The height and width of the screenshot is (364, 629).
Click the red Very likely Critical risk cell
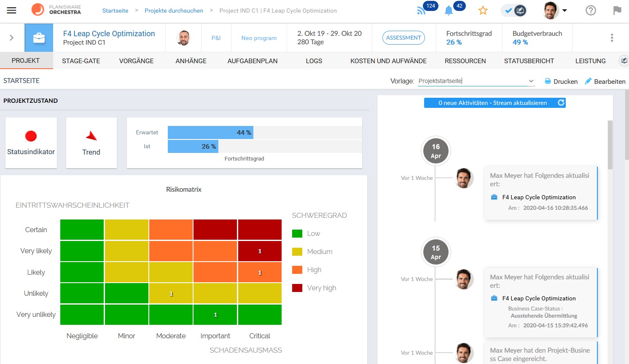[260, 251]
